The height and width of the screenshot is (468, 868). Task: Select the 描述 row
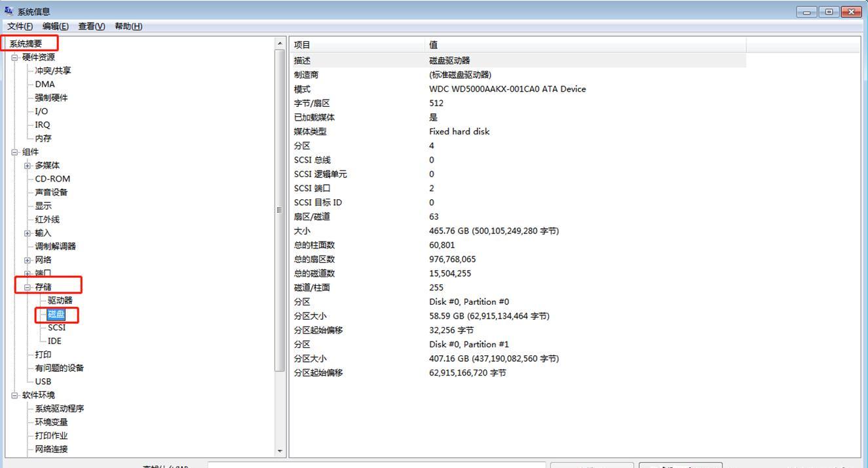518,60
